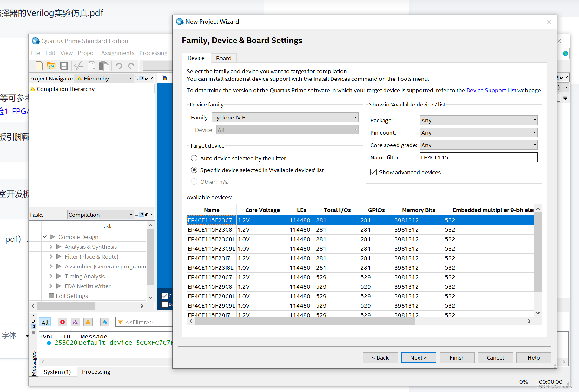Screen dimensions: 579x392
Task: Click the Project Navigator pin icon
Action: [x=142, y=78]
